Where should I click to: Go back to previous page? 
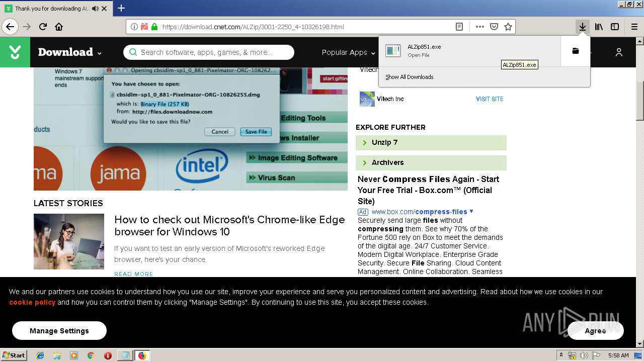[10, 27]
